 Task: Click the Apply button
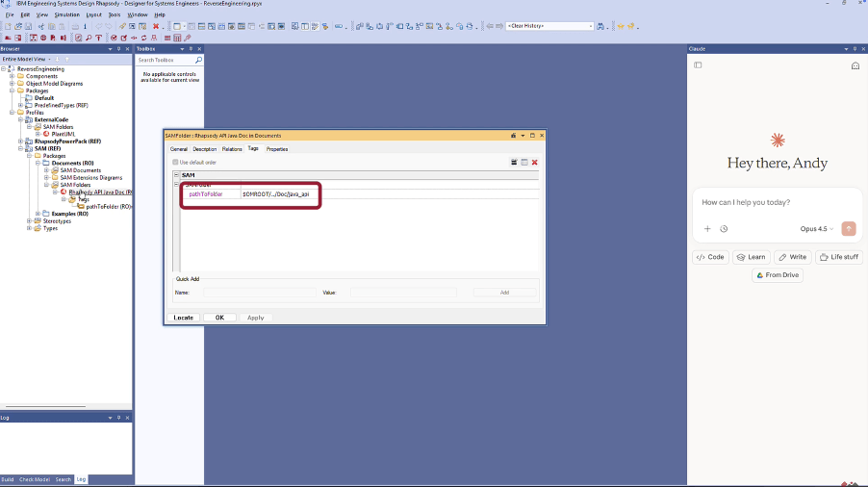(x=255, y=318)
